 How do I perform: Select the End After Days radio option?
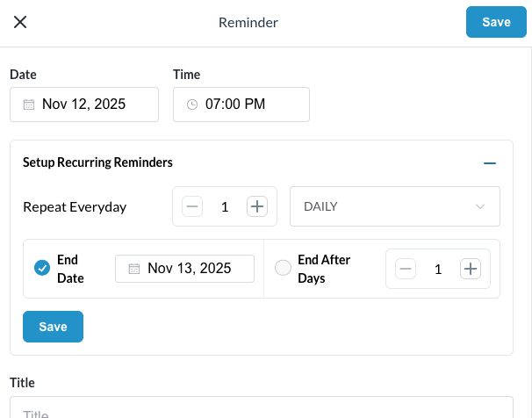point(283,269)
